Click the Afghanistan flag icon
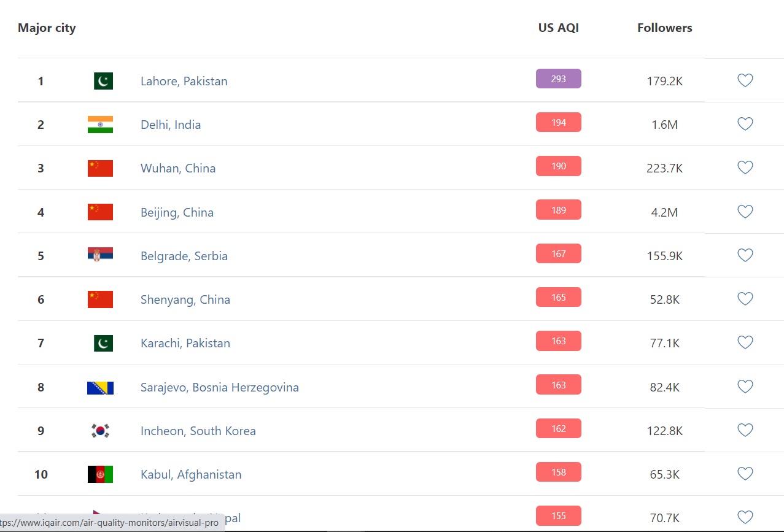Screen dimensions: 784x532 coord(100,474)
